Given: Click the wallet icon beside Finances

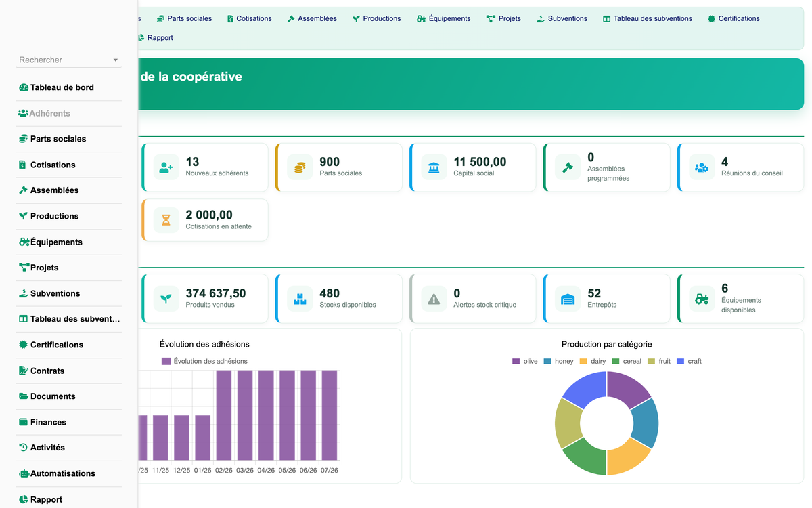Looking at the screenshot, I should pyautogui.click(x=24, y=422).
